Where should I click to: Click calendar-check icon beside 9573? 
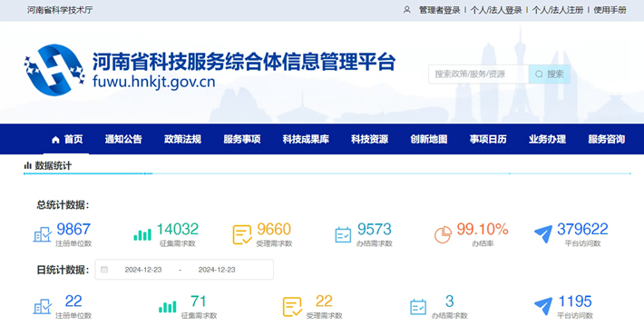click(x=343, y=235)
